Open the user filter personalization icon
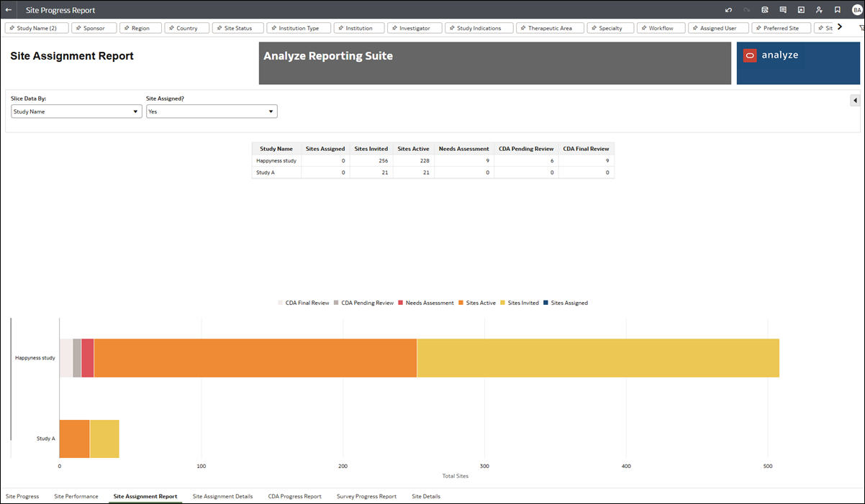Screen dimensions: 865x504 819,10
